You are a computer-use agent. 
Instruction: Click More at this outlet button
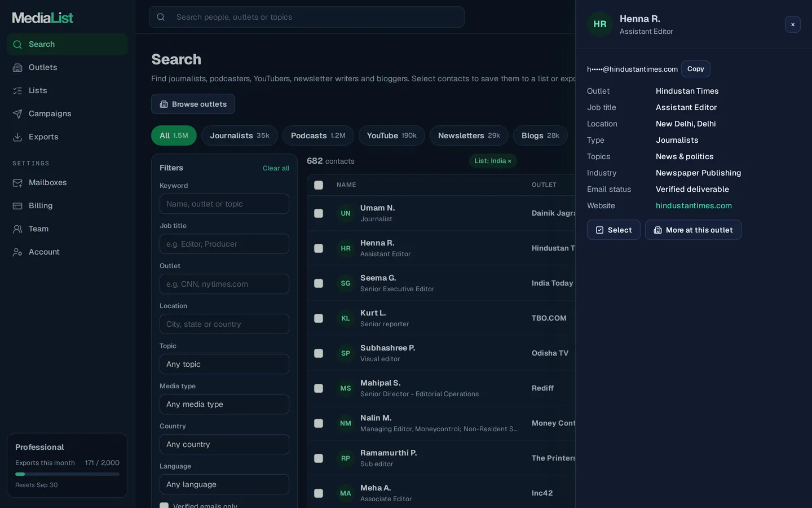pyautogui.click(x=693, y=230)
